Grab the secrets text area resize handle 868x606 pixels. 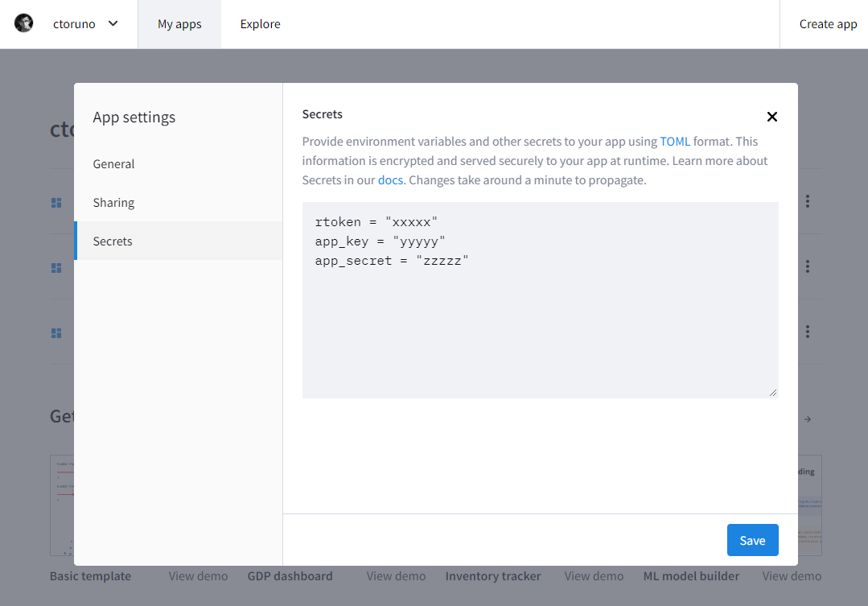tap(773, 393)
